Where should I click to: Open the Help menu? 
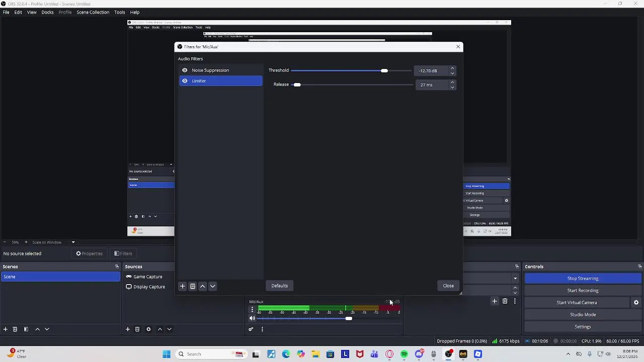coord(135,12)
